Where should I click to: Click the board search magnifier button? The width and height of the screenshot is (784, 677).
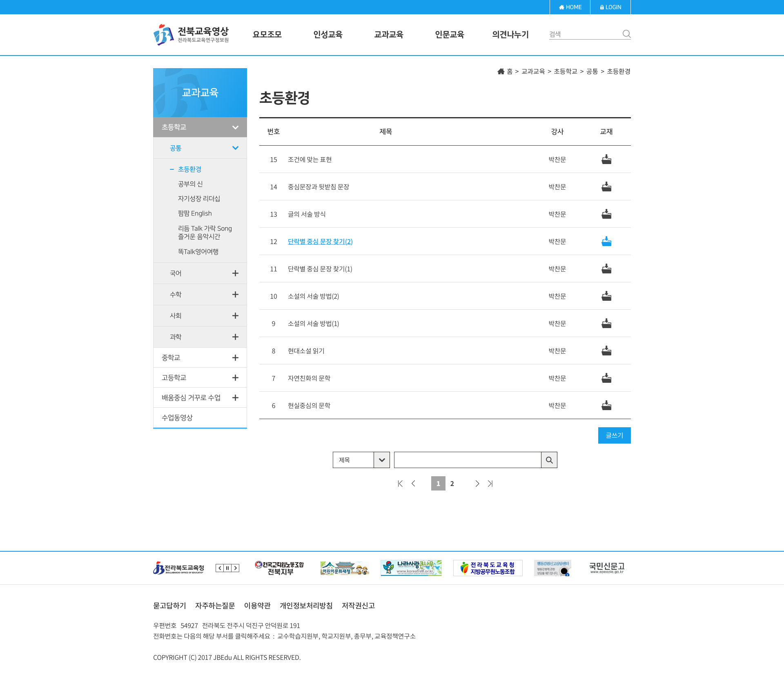point(549,460)
